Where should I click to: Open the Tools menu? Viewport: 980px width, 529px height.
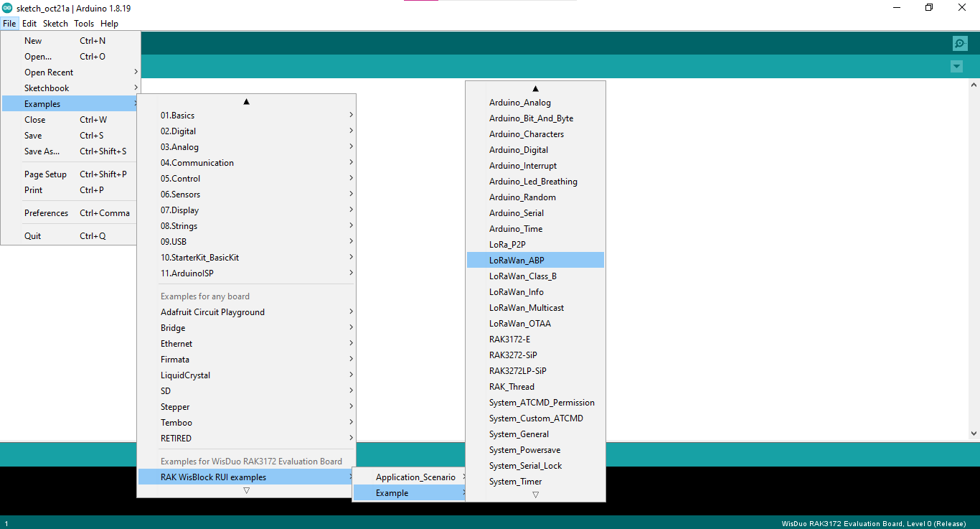tap(84, 24)
